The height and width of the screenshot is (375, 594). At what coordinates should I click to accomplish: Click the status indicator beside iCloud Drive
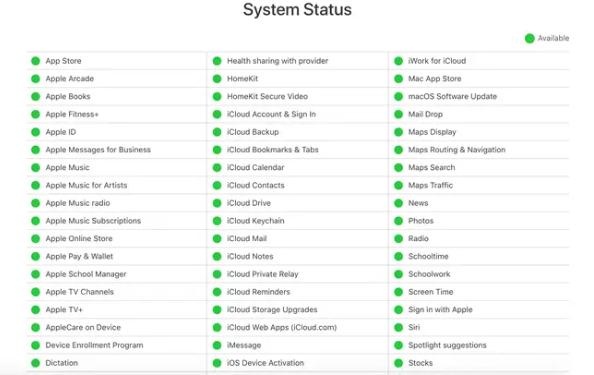click(x=217, y=203)
